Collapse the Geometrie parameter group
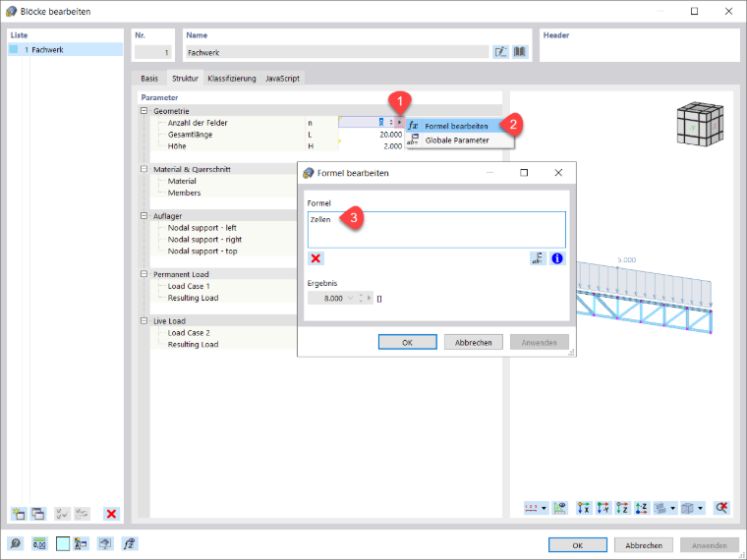 click(x=144, y=110)
